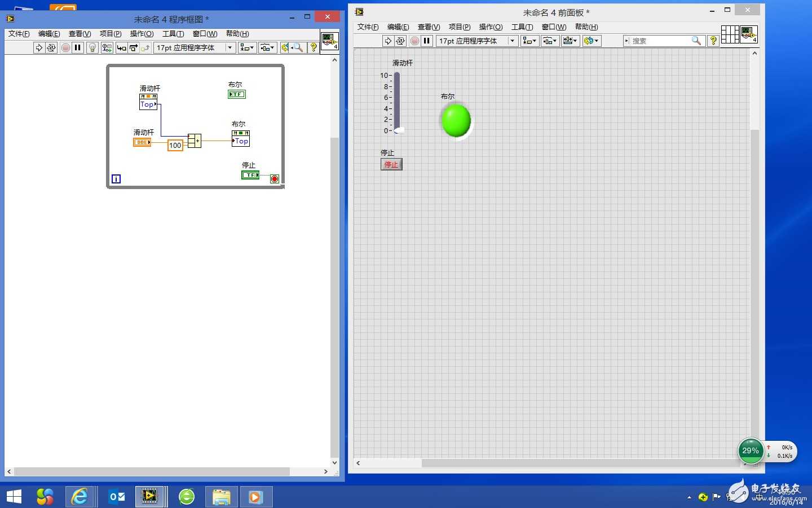Click Run Continuously in front panel toolbar
812x508 pixels.
point(400,41)
